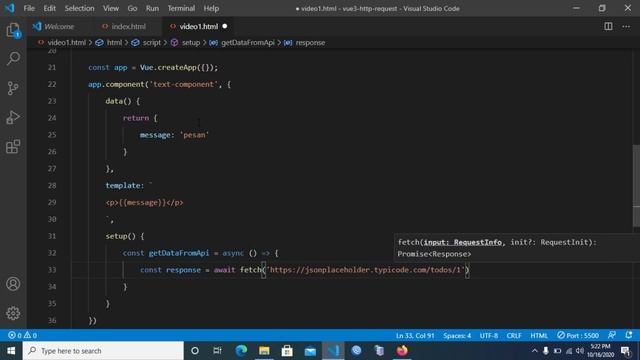Open Microsoft Store from taskbar
This screenshot has height=360, width=640.
tap(287, 351)
